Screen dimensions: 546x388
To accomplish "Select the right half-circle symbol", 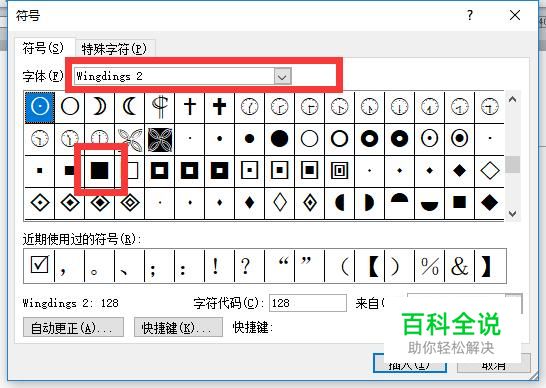I will click(369, 203).
